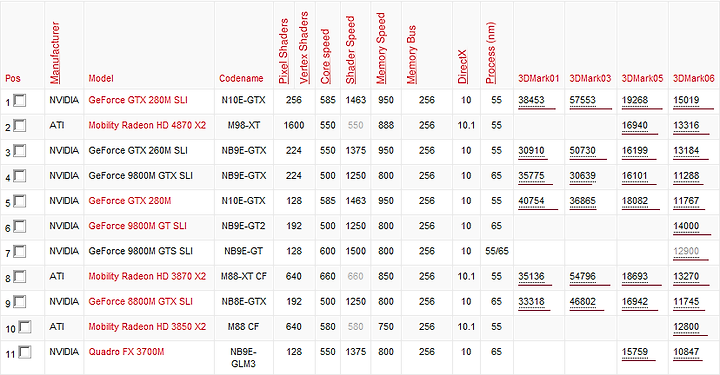Sort by Process (nm) header
This screenshot has height=375, width=720.
pos(490,53)
